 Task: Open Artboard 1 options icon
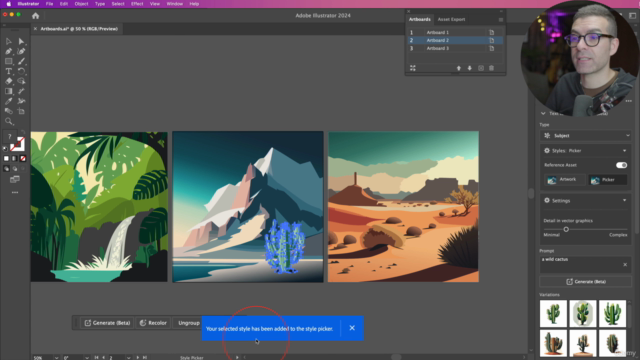[491, 32]
